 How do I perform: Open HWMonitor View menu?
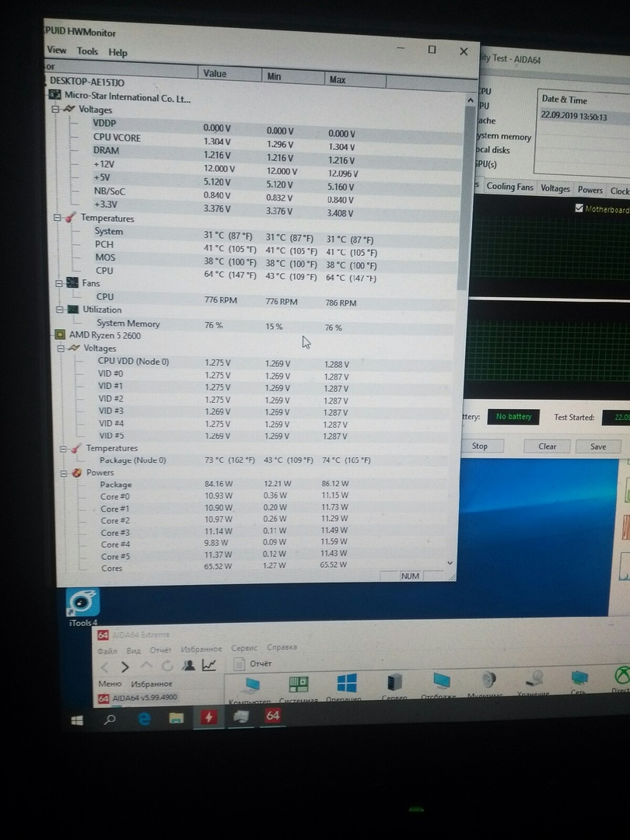click(57, 50)
